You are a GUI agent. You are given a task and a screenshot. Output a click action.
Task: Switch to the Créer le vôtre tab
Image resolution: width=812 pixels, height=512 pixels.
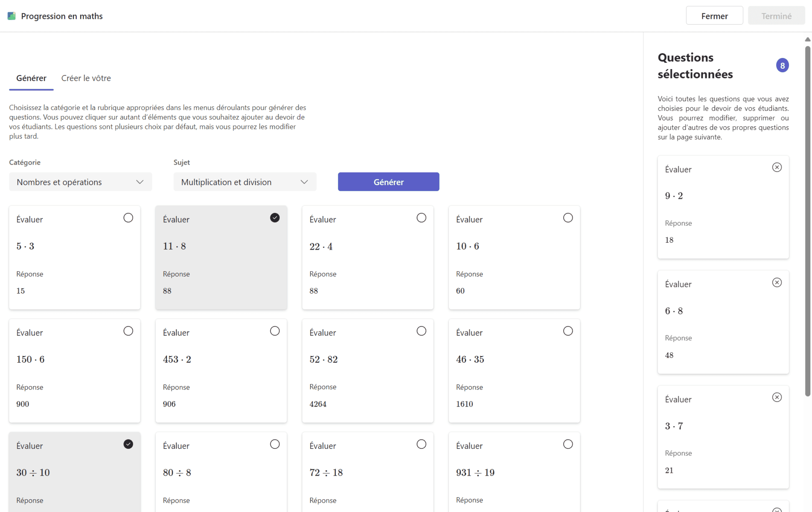point(86,78)
